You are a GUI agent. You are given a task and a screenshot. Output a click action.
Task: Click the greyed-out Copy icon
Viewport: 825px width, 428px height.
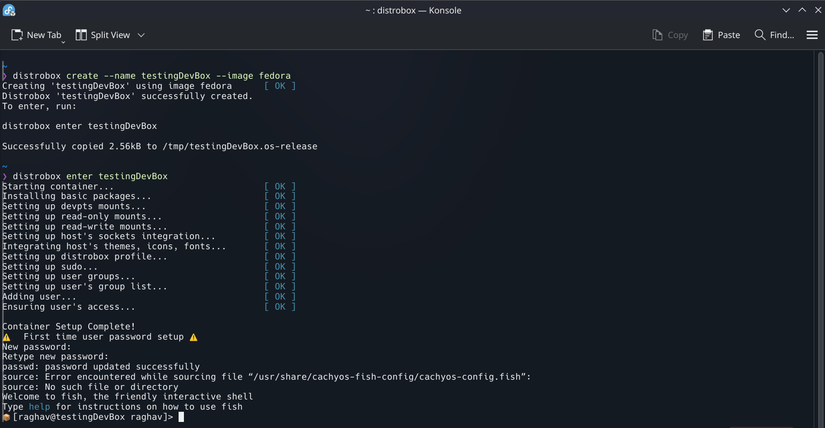point(657,35)
